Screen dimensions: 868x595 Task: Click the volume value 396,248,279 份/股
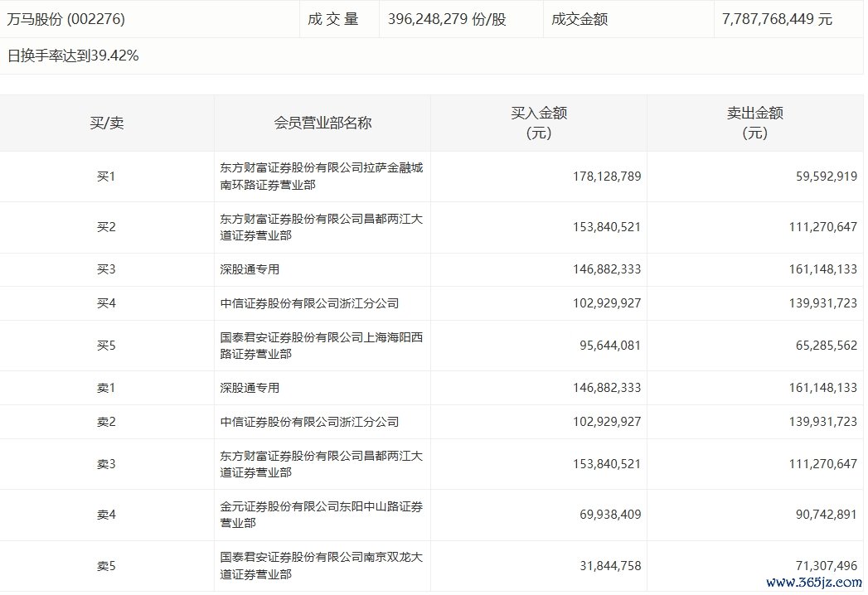click(x=447, y=19)
